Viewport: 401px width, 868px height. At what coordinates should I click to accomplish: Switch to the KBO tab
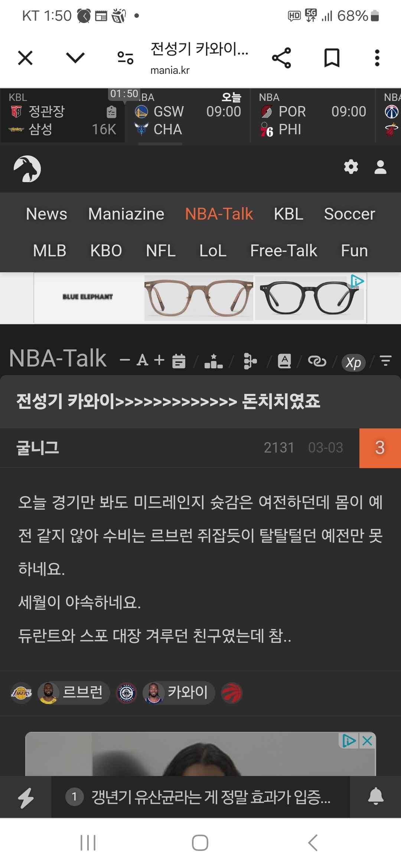(x=106, y=251)
